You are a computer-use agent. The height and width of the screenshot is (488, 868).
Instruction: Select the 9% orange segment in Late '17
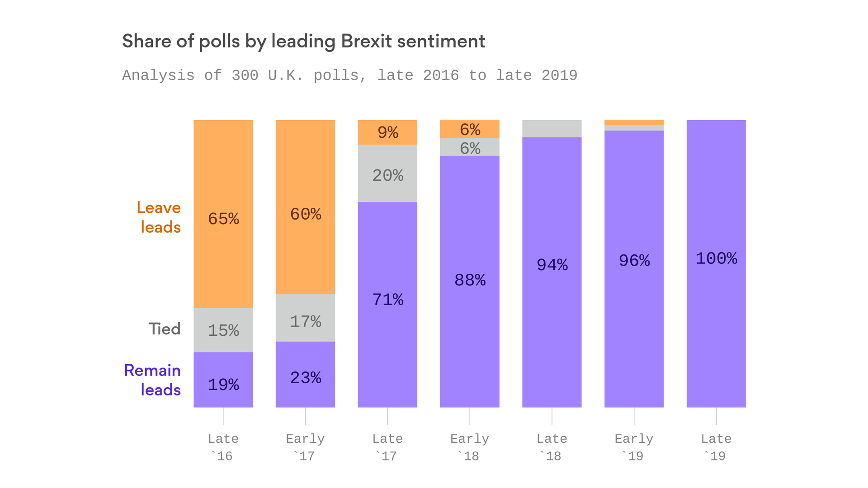(x=387, y=132)
